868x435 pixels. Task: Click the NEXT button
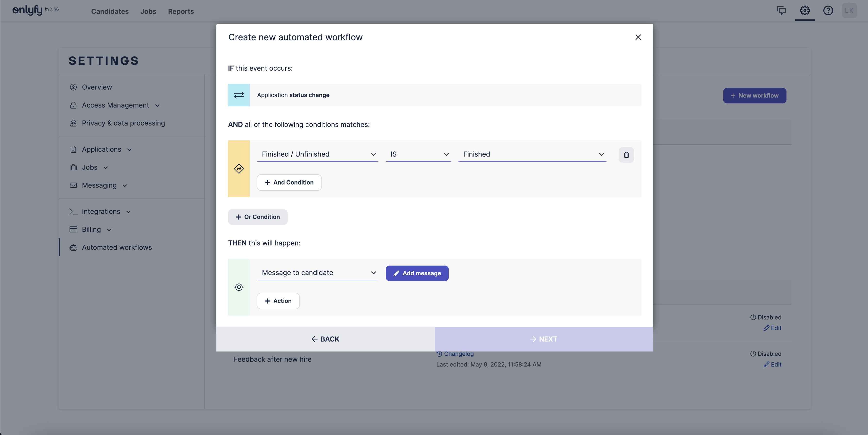(x=543, y=339)
